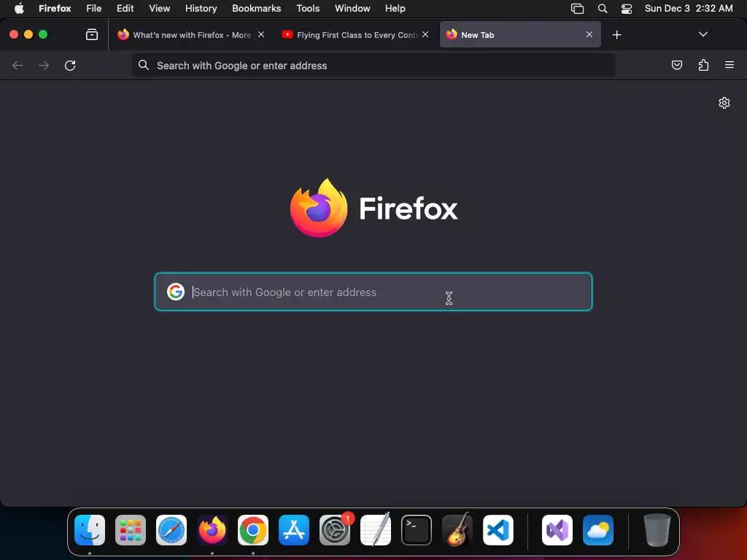Image resolution: width=747 pixels, height=560 pixels.
Task: Select the New Tab tab
Action: (520, 35)
